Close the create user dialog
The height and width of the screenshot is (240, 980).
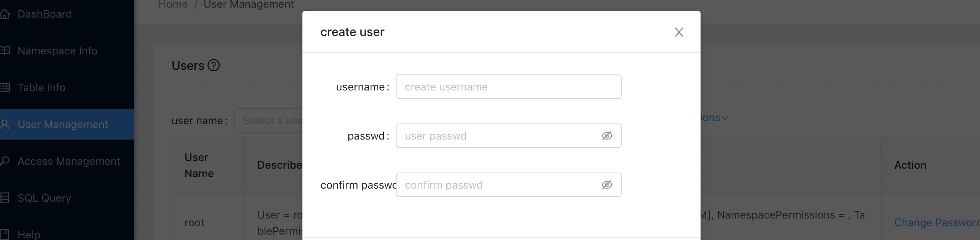(x=679, y=32)
